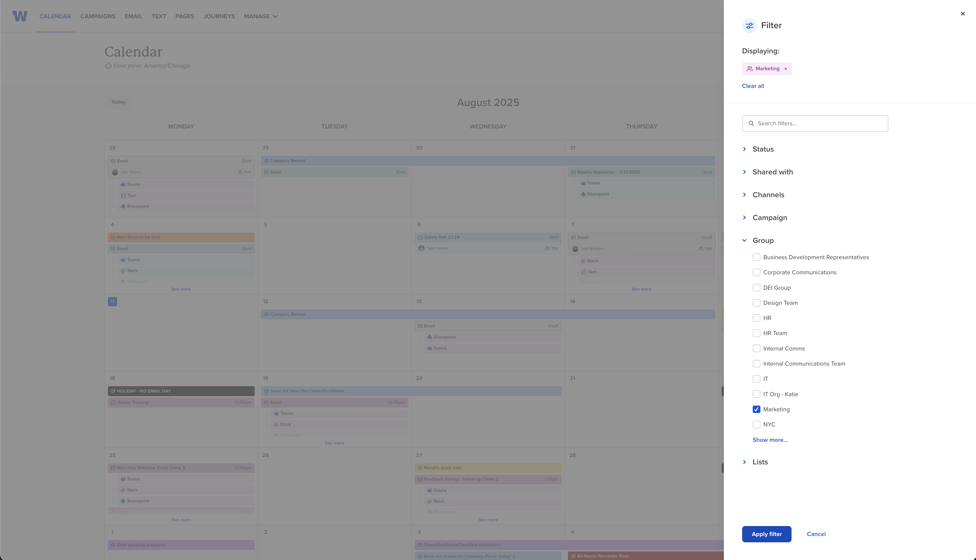This screenshot has height=560, width=976.
Task: Click See more under August 19
Action: [x=334, y=443]
